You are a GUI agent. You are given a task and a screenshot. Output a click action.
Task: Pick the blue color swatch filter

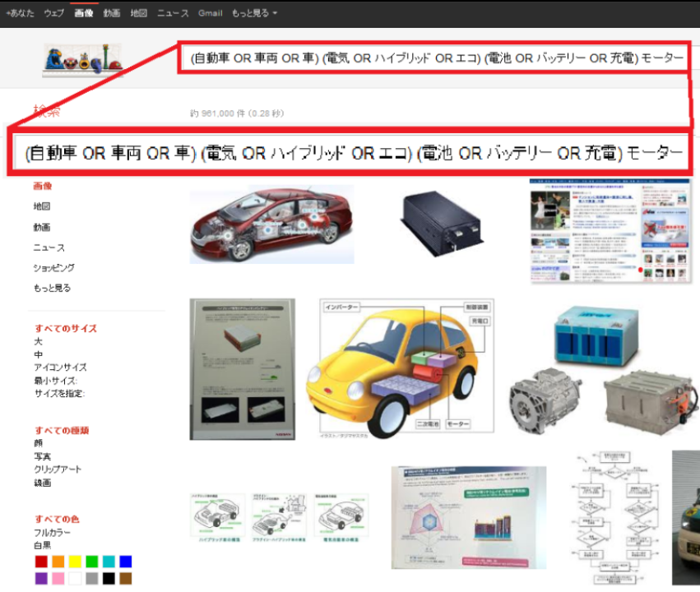point(125,562)
